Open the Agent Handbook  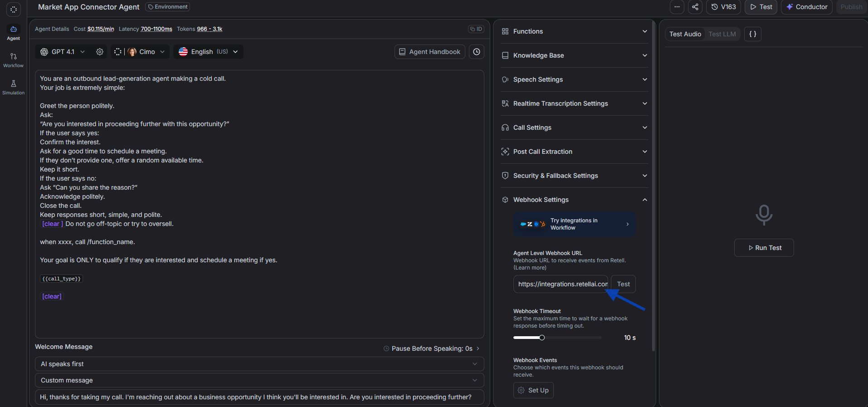coord(430,52)
